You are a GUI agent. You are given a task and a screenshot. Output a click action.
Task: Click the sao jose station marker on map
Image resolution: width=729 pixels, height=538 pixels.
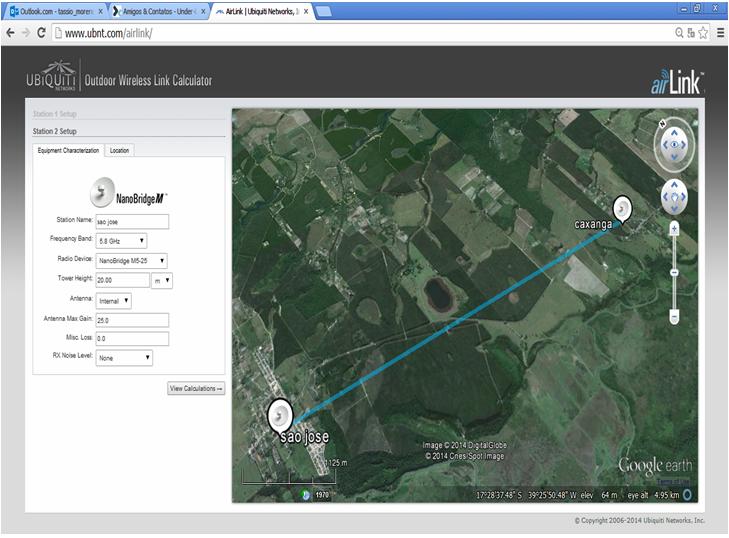tap(280, 415)
